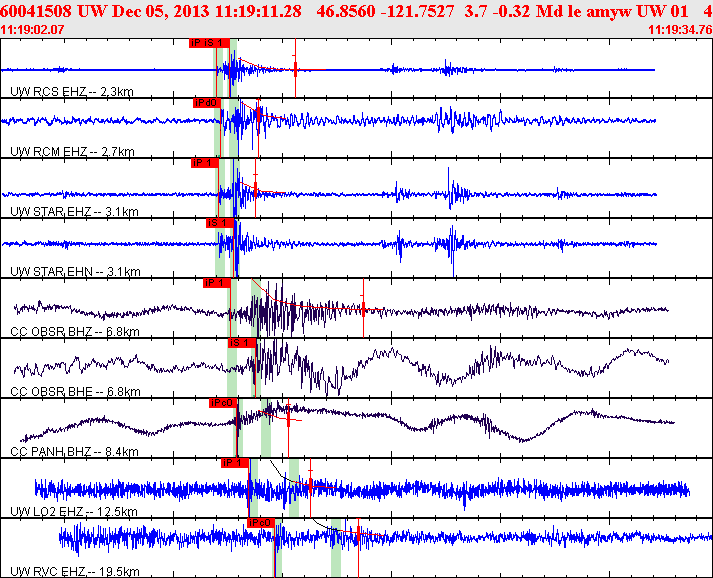Viewport: 713px width, 578px height.
Task: Click the coda end marker on RVC EHZ
Action: 358,533
